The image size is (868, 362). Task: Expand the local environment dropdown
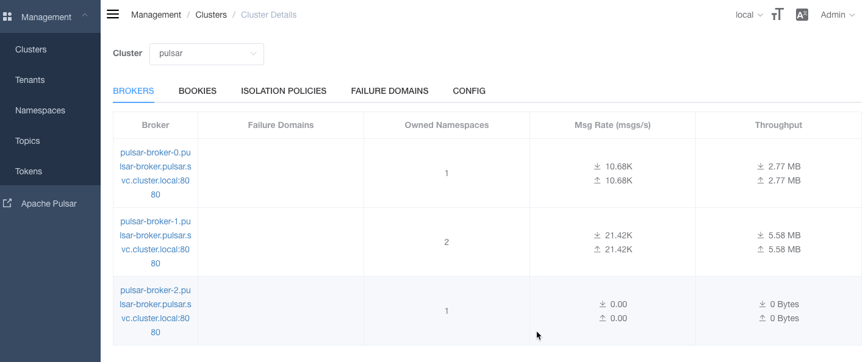pyautogui.click(x=749, y=15)
